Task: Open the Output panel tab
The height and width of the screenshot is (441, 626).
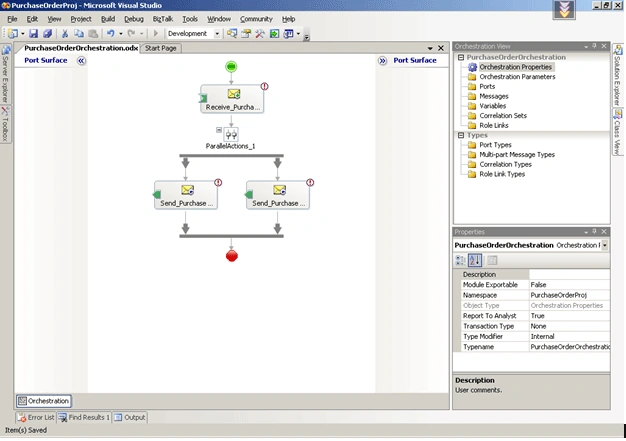Action: pos(130,417)
